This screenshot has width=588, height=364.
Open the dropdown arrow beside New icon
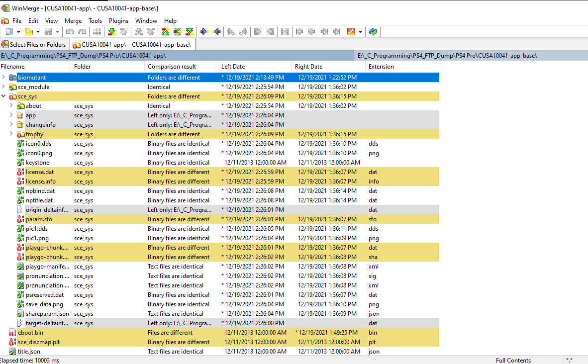coord(18,32)
